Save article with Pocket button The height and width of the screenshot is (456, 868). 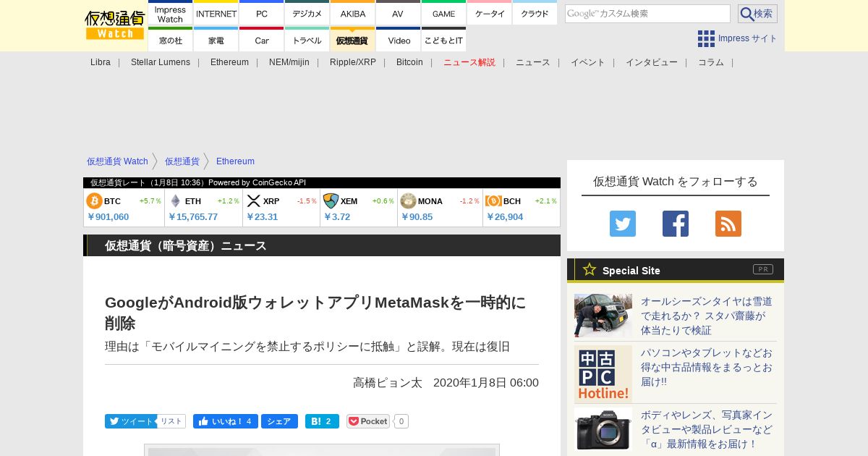(x=368, y=421)
